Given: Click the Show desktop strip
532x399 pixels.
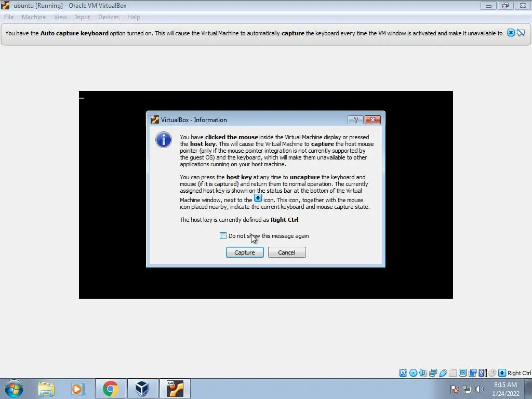Looking at the screenshot, I should (529, 389).
